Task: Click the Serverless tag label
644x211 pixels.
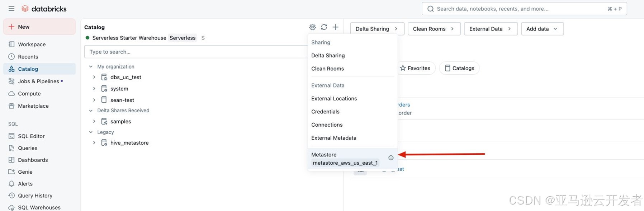Action: tap(183, 38)
